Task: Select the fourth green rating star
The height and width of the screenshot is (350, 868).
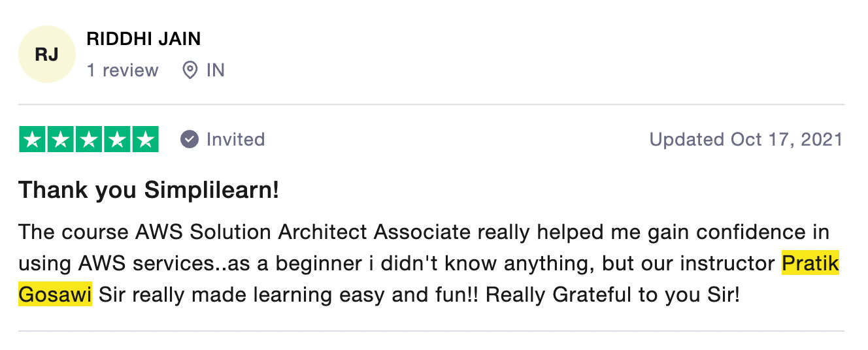Action: [117, 139]
